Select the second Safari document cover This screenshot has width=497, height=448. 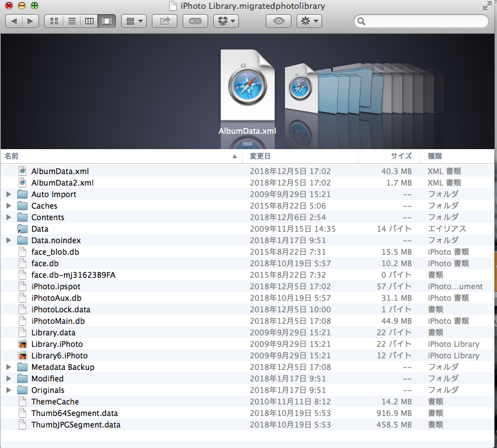point(300,88)
